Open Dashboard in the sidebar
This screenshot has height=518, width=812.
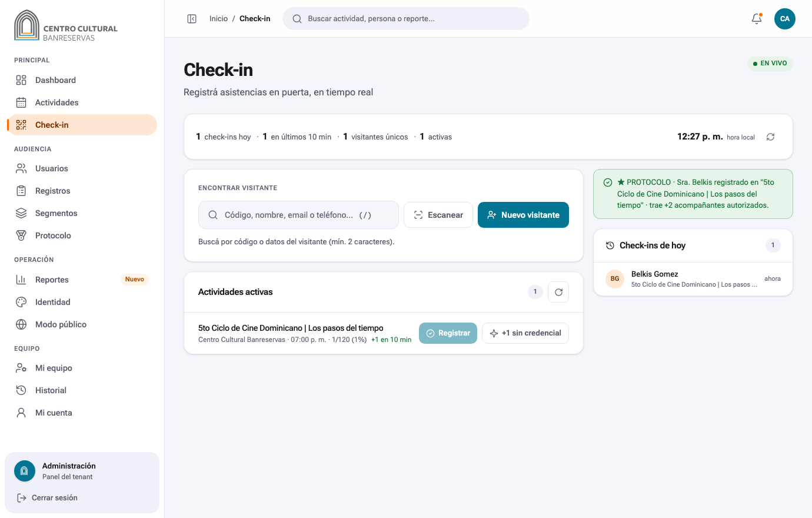click(x=82, y=80)
